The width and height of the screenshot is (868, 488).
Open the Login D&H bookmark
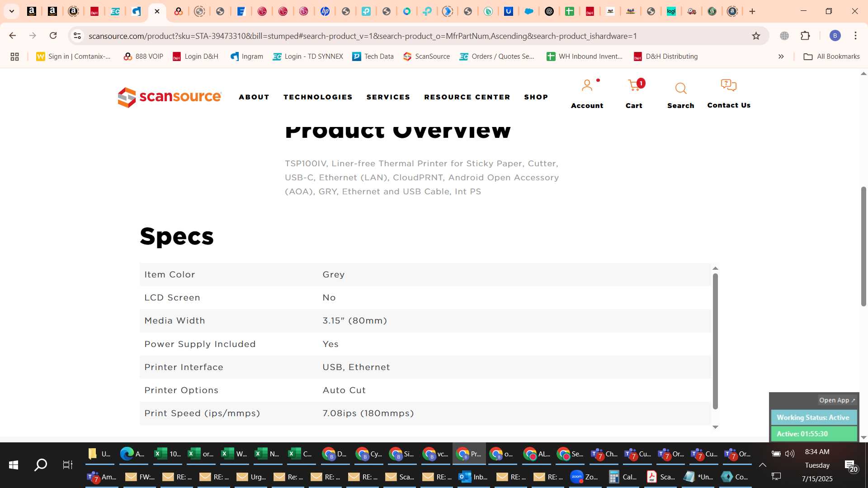196,56
